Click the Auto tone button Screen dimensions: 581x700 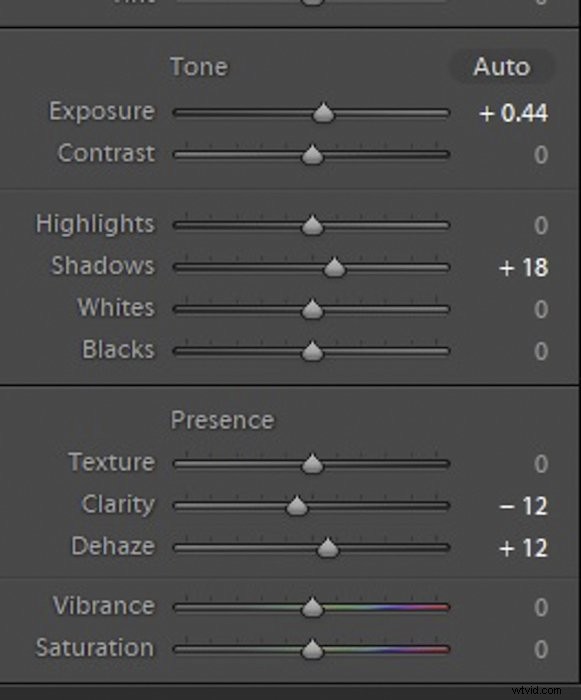(x=502, y=67)
